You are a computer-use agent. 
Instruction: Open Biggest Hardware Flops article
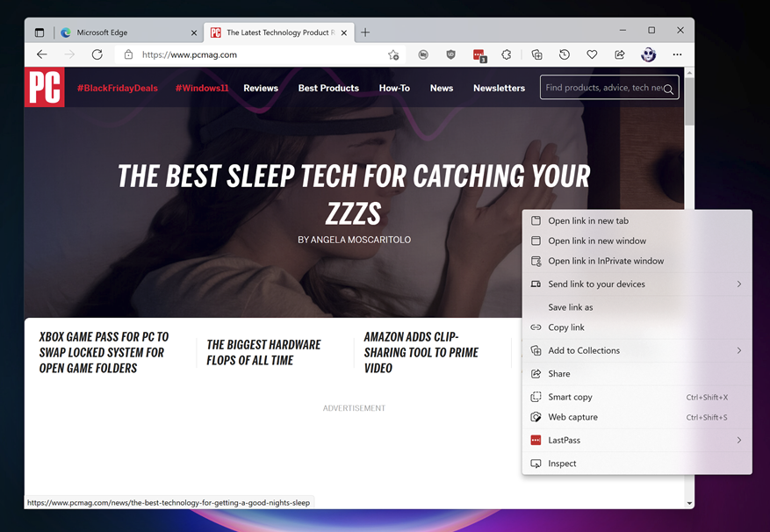pos(263,352)
